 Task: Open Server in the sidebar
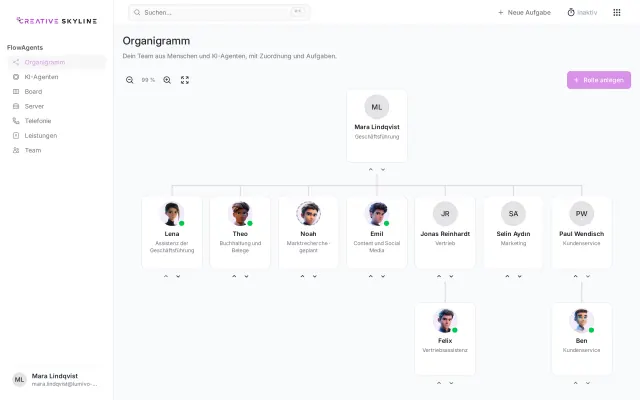pos(57,106)
